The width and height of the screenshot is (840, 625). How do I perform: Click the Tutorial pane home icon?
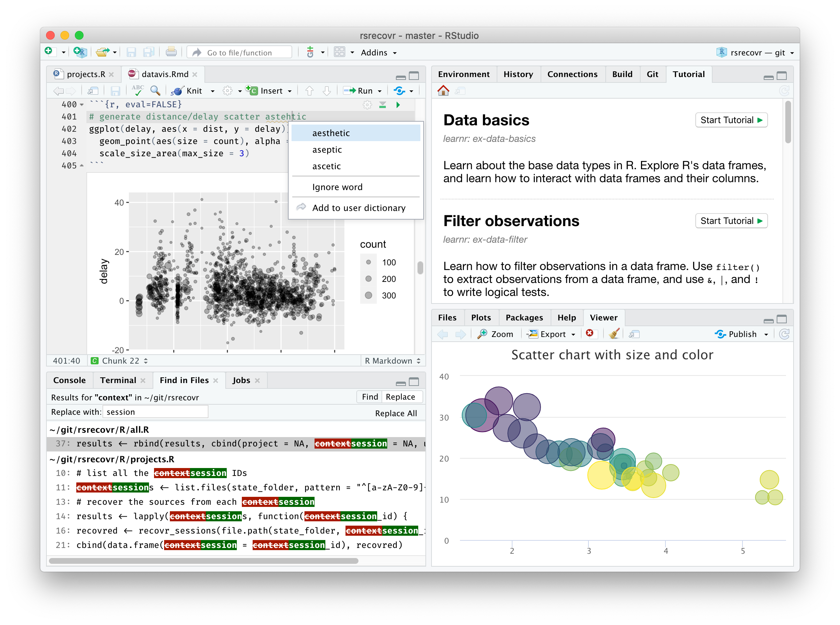coord(443,91)
